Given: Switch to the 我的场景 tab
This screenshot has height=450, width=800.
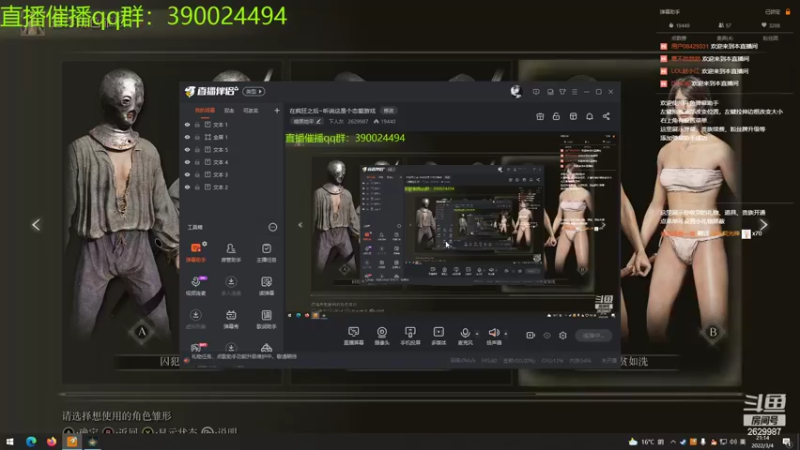Looking at the screenshot, I should coord(205,111).
